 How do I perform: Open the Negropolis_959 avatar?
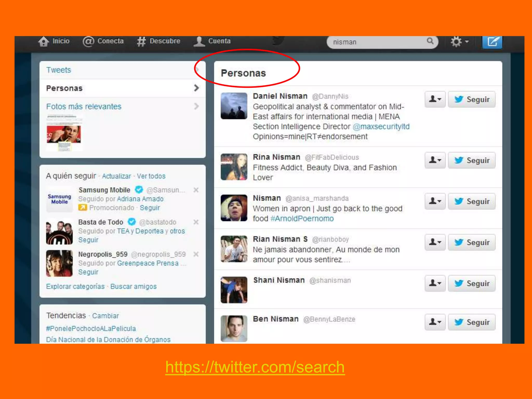(x=59, y=263)
